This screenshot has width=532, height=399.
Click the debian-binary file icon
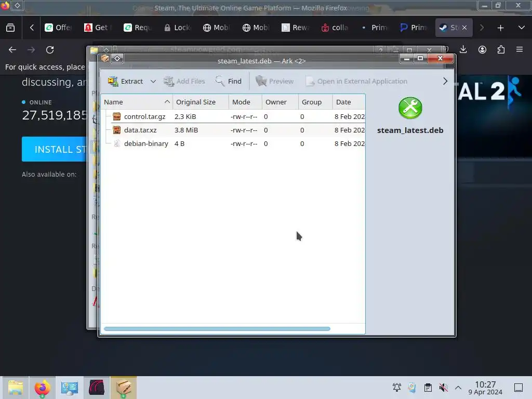(117, 144)
